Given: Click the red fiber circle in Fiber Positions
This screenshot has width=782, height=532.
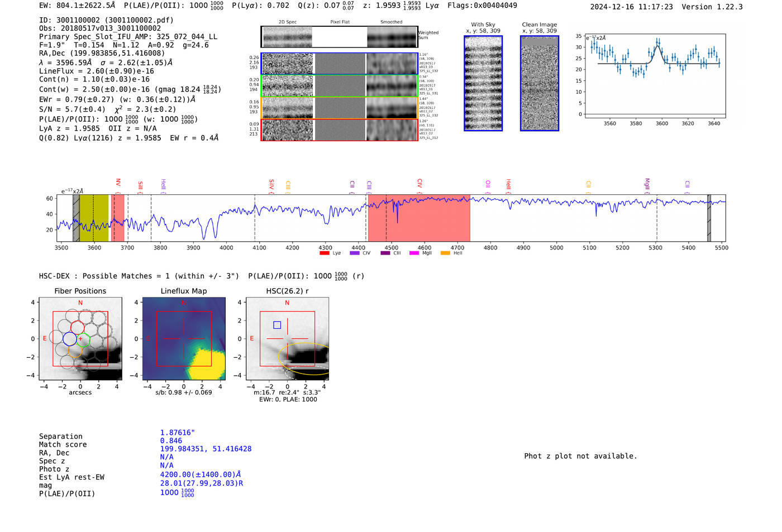Looking at the screenshot, I should click(x=77, y=328).
